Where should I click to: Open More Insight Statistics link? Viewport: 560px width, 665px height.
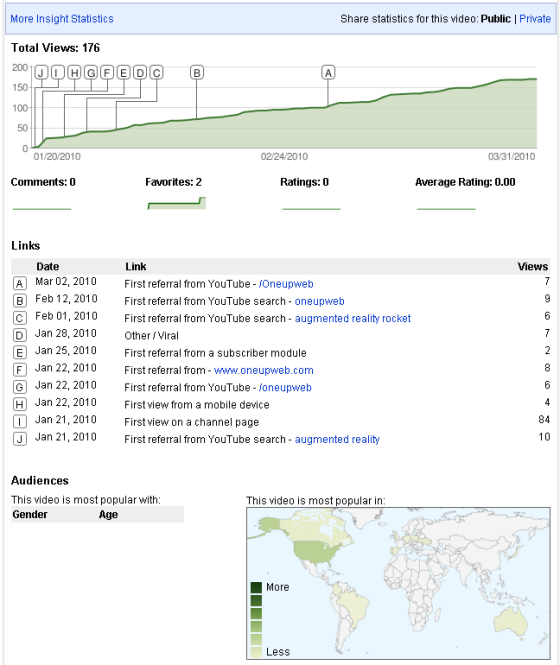tap(62, 19)
